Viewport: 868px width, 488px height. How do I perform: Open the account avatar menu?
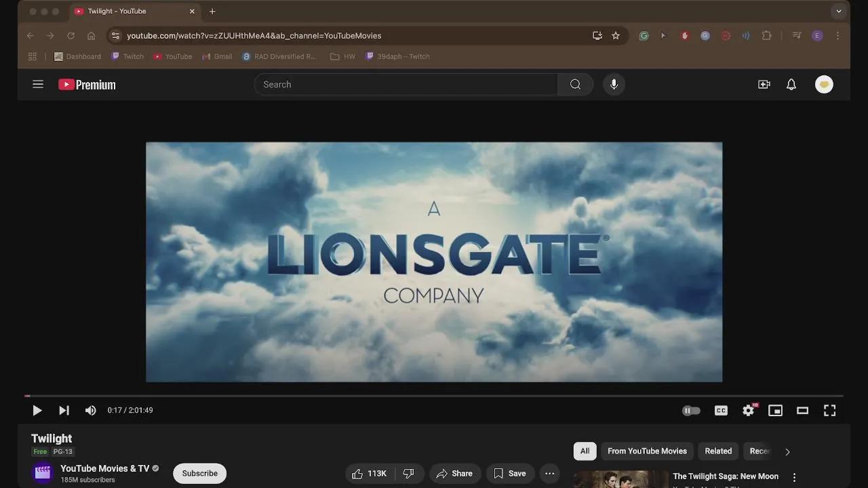pyautogui.click(x=824, y=84)
